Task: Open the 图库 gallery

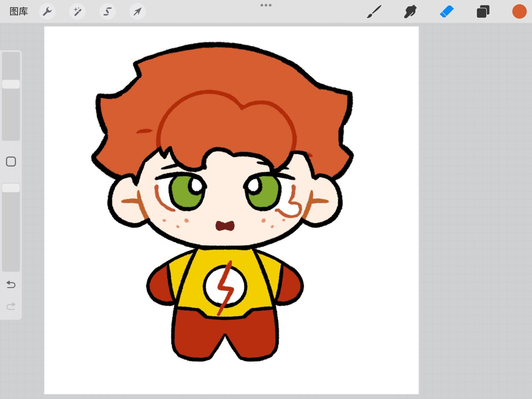Action: [x=19, y=12]
